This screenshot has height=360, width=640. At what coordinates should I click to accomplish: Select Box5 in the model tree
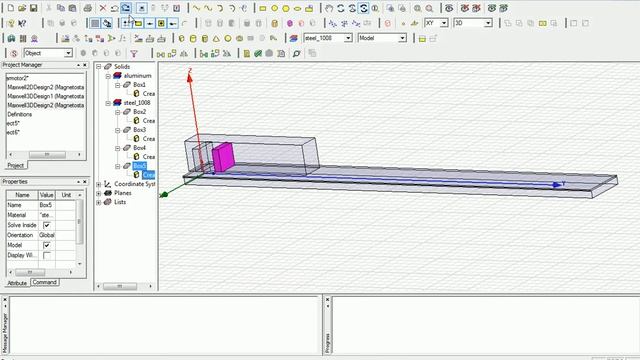pyautogui.click(x=139, y=166)
